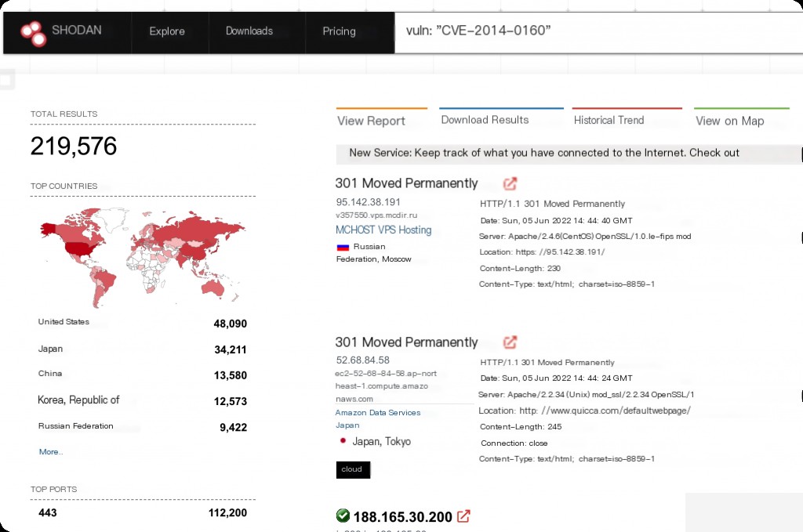Click the Shodan logo icon
This screenshot has height=532, width=803.
pos(33,33)
